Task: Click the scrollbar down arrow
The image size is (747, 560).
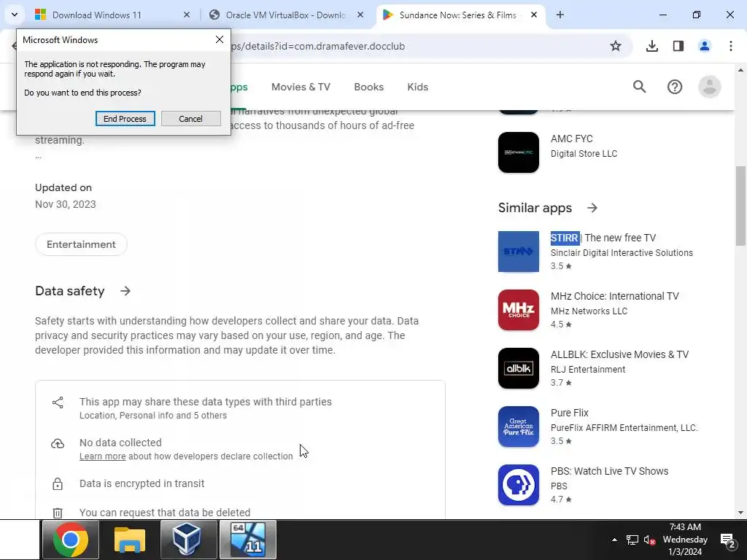Action: 740,513
